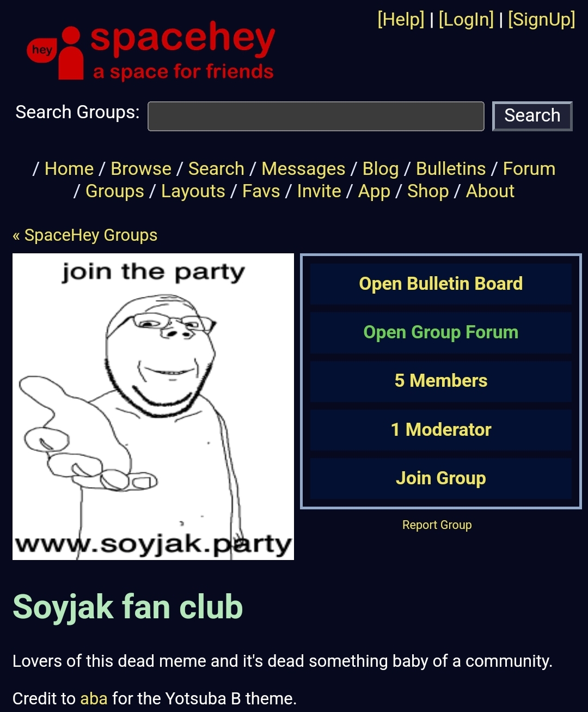Visit the Shop navigation link
The width and height of the screenshot is (588, 712).
click(428, 191)
